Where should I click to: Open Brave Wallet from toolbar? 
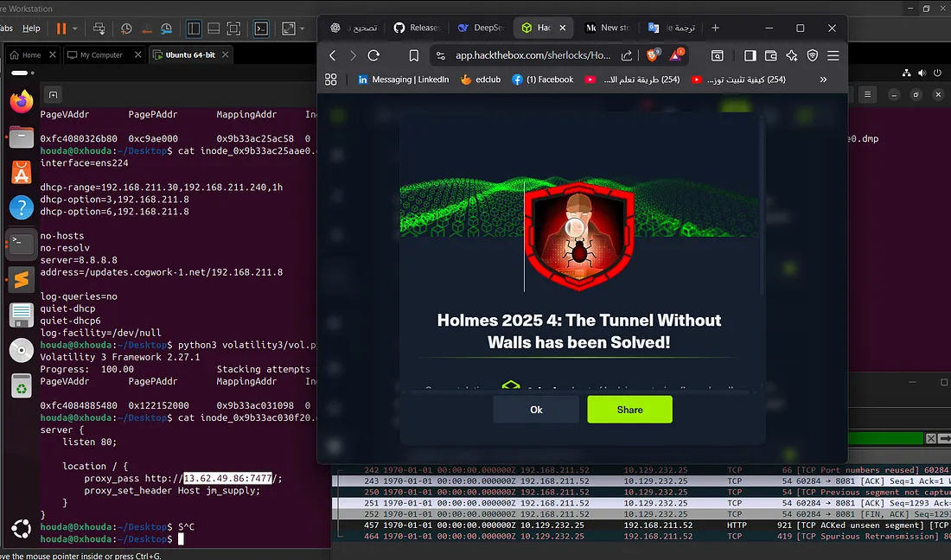(771, 55)
